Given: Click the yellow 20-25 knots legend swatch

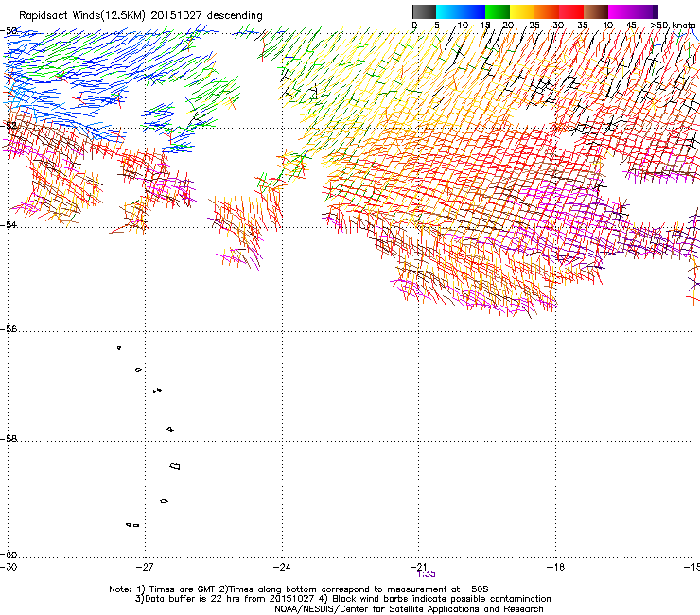Looking at the screenshot, I should [x=522, y=11].
